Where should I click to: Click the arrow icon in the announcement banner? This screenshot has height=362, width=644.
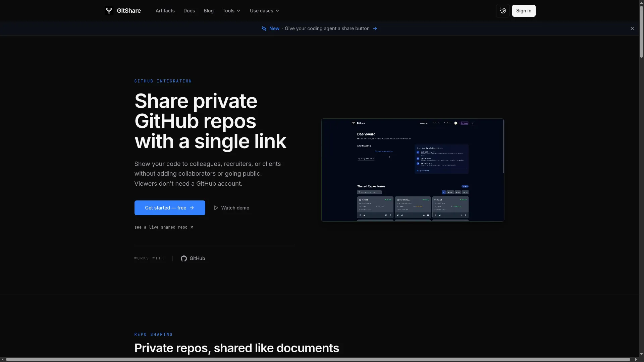point(375,28)
